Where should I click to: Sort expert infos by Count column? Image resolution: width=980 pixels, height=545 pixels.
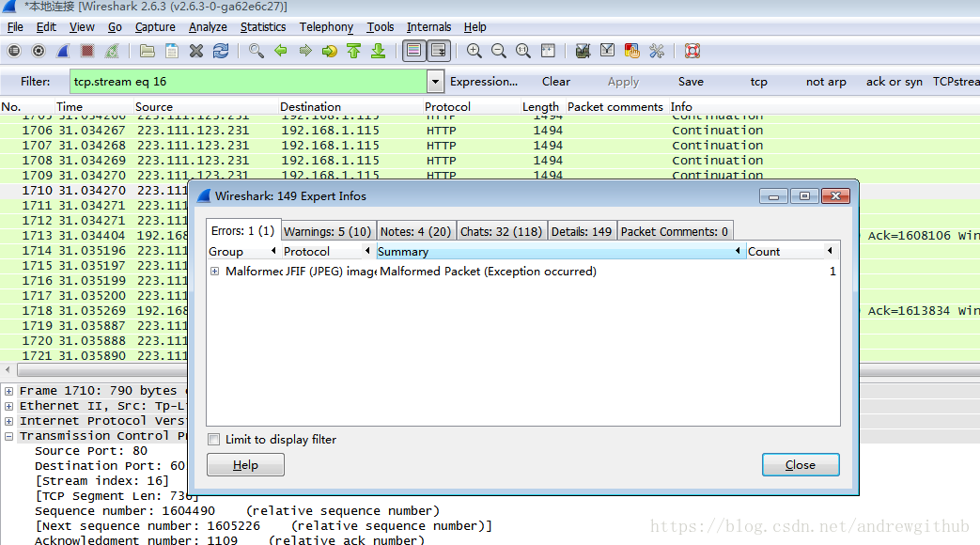pyautogui.click(x=792, y=251)
